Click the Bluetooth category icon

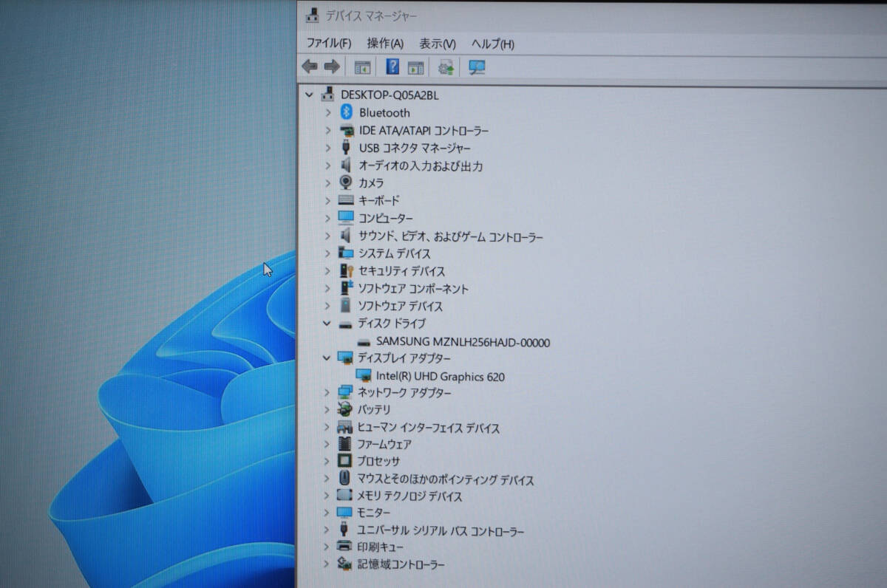[346, 112]
